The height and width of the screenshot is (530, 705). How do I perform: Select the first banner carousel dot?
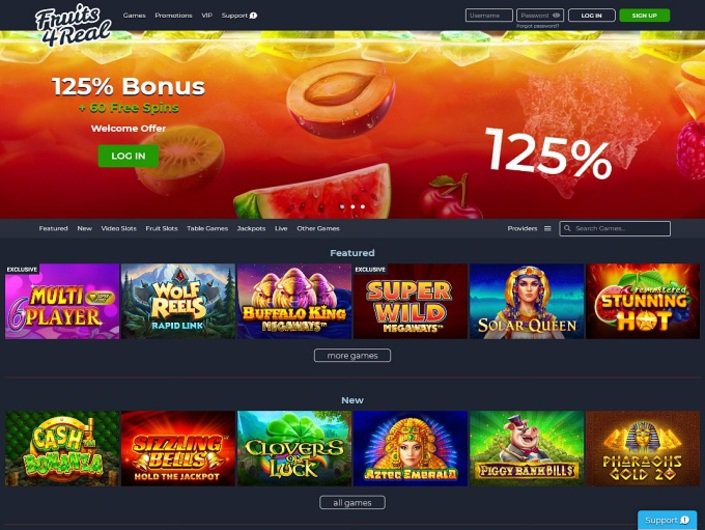[342, 207]
